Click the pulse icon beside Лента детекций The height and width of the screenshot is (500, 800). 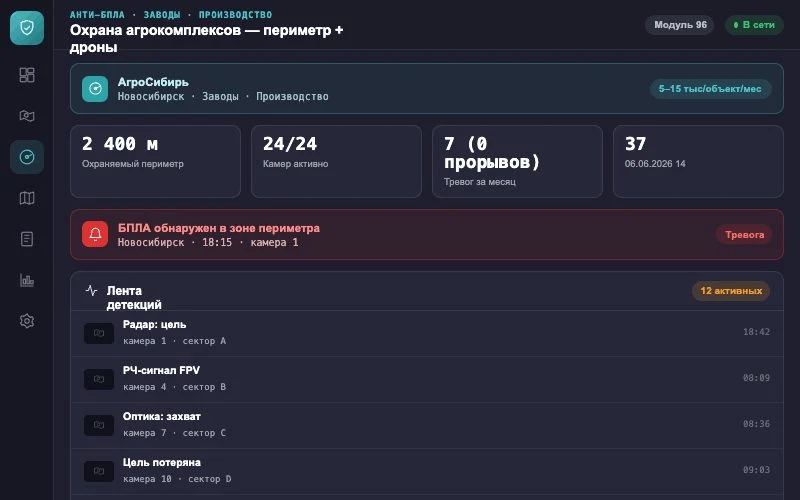pos(91,290)
